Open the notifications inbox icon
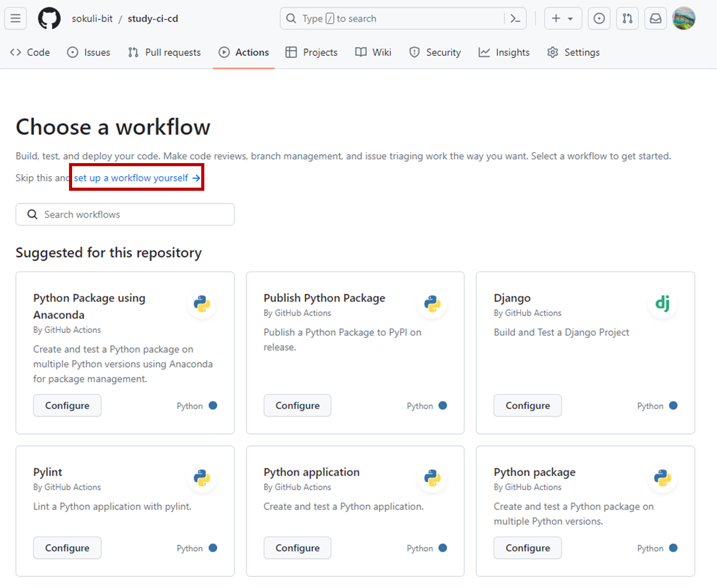Viewport: 717px width, 588px height. (655, 18)
